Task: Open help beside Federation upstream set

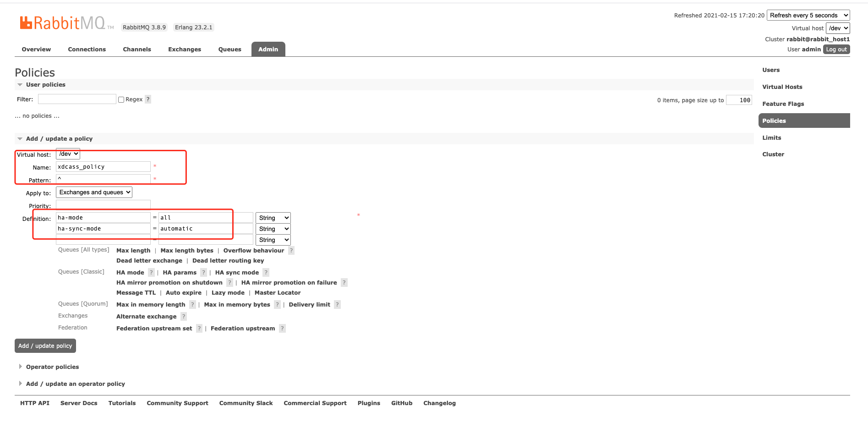Action: coord(199,329)
